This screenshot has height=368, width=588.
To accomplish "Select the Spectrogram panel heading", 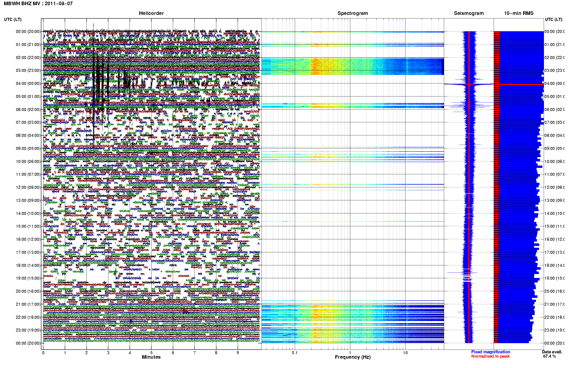I will (353, 13).
